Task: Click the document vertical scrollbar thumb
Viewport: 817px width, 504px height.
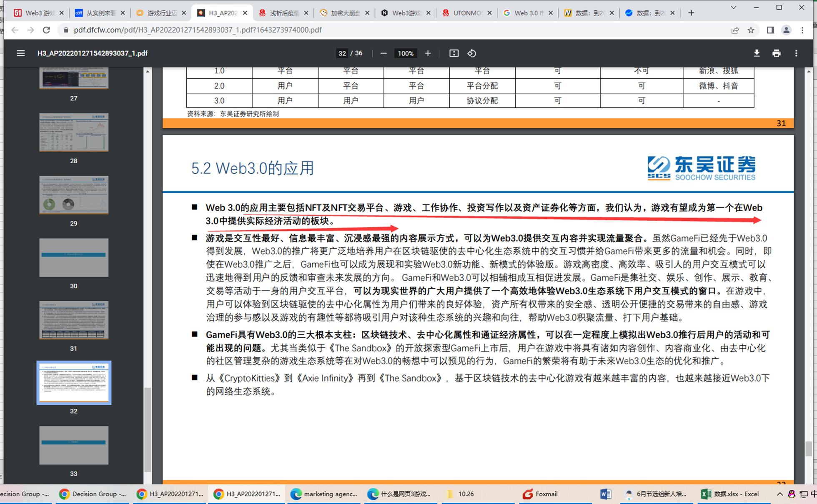Action: click(809, 449)
